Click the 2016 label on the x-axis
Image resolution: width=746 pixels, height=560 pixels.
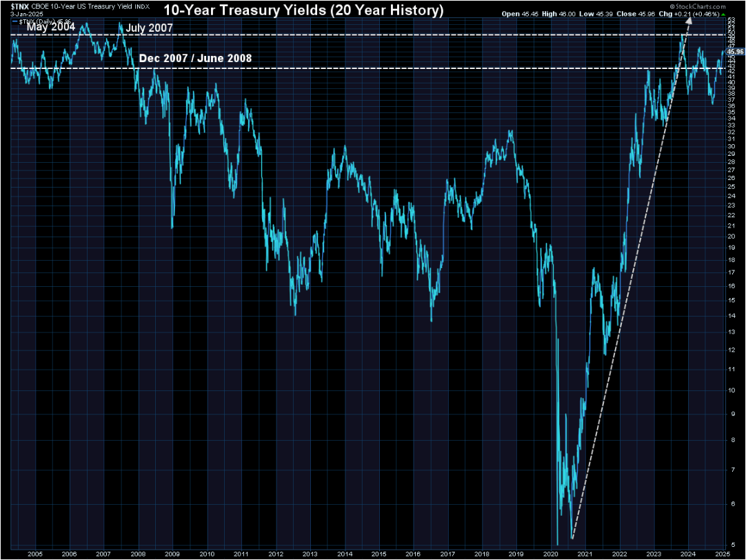413,554
